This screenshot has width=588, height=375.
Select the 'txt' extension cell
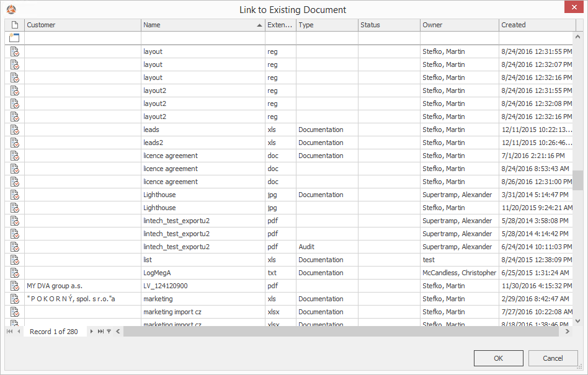tap(280, 273)
